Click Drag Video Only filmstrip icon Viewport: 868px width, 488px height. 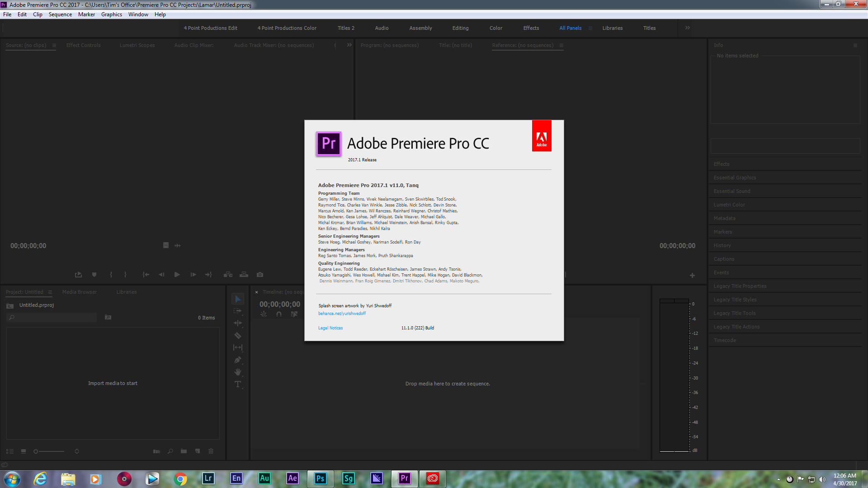click(166, 245)
